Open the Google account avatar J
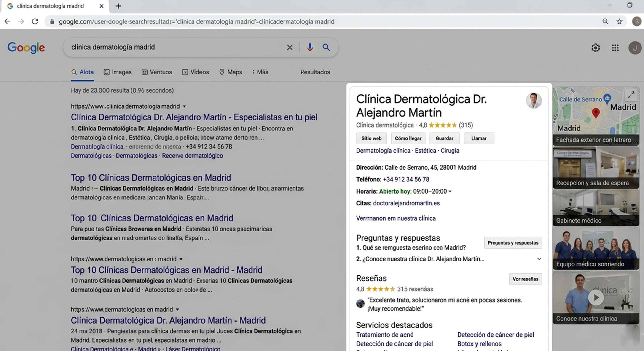Screen dimensions: 644x351 point(635,48)
